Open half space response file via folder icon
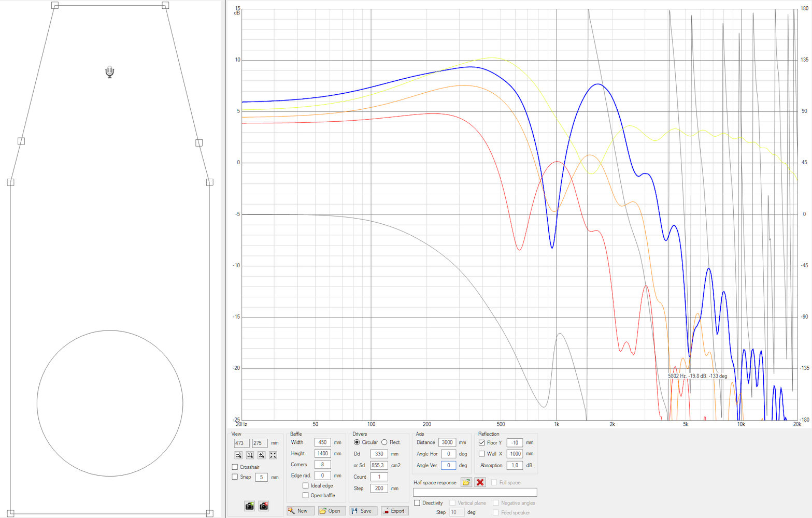The image size is (812, 518). click(x=466, y=482)
